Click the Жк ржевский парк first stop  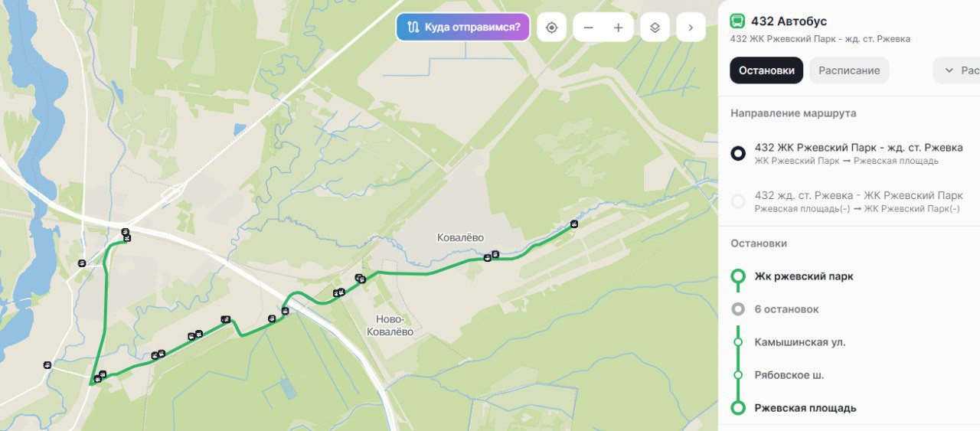point(803,276)
